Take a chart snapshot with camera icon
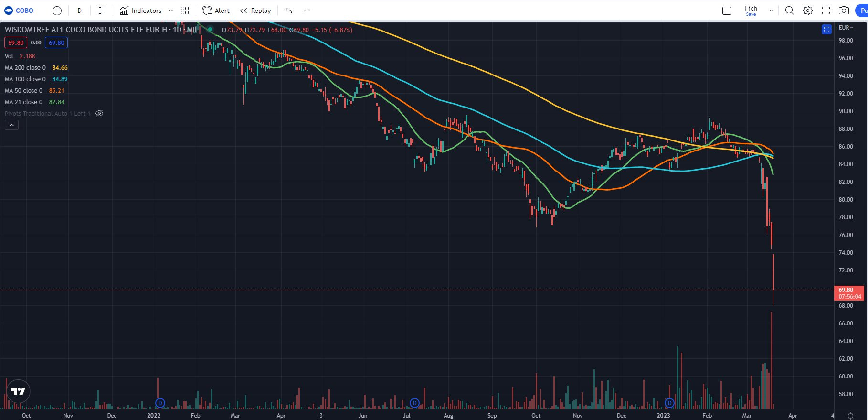This screenshot has height=420, width=868. (x=844, y=11)
